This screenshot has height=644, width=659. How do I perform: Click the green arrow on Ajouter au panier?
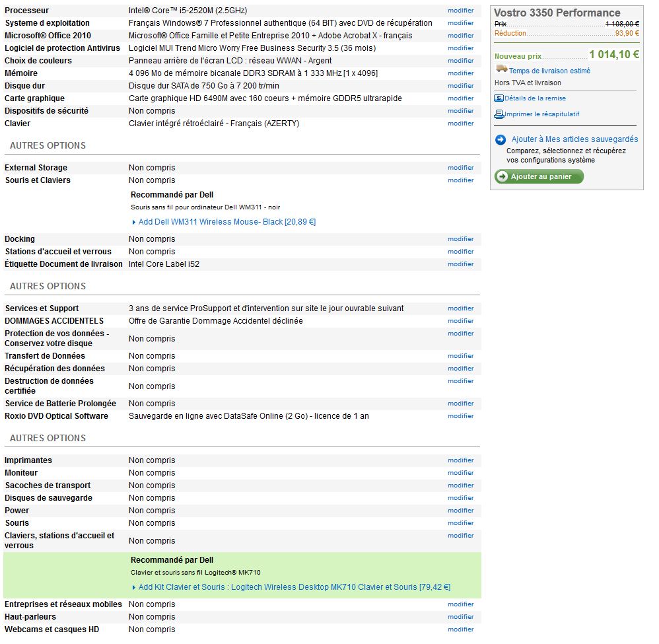point(503,176)
